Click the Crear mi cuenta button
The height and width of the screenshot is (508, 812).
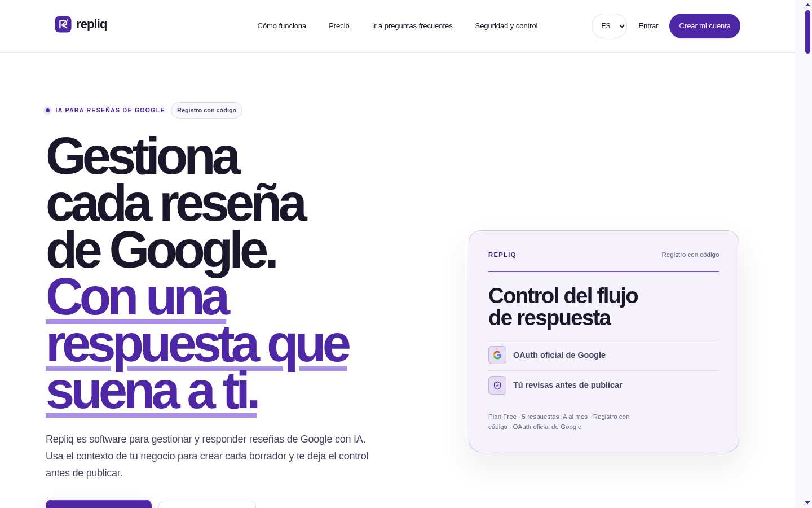click(705, 26)
